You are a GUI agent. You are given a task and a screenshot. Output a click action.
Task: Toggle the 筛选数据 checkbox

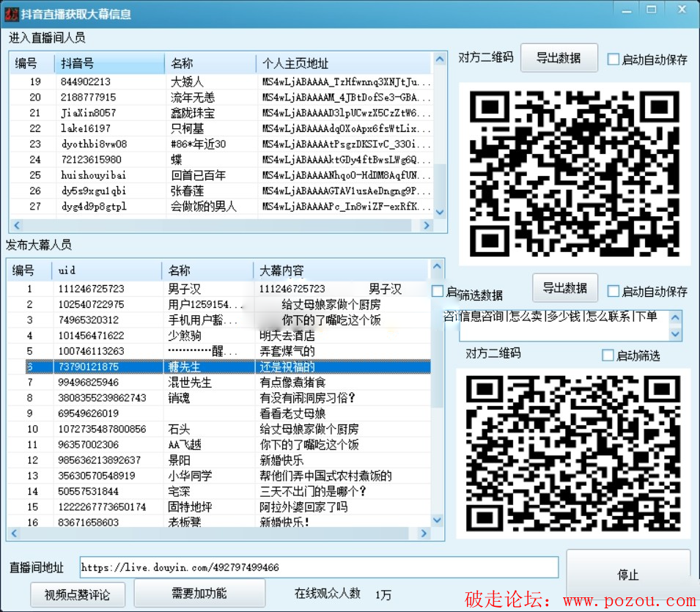(438, 292)
